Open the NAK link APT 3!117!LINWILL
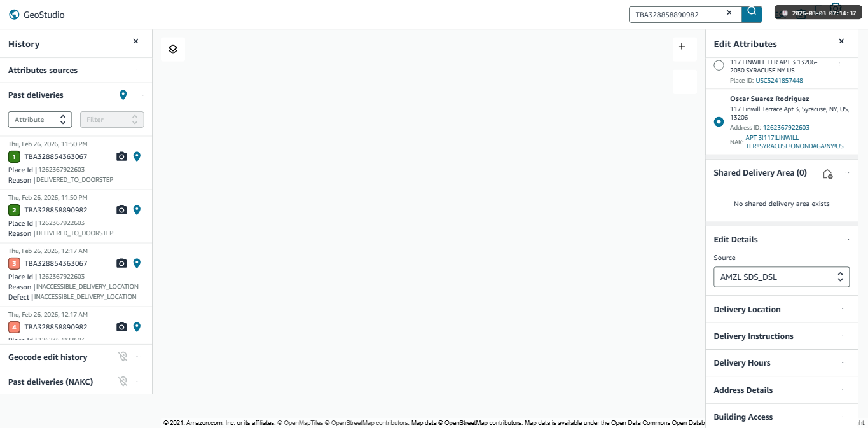 tap(794, 142)
